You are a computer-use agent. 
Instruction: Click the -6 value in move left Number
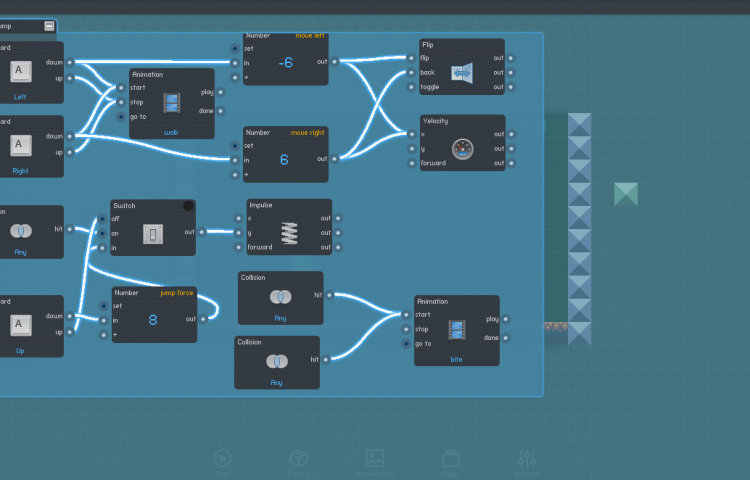click(286, 63)
